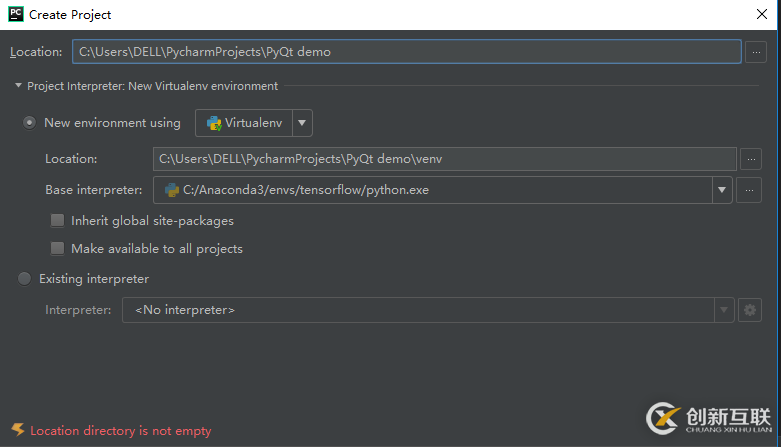Image resolution: width=781 pixels, height=447 pixels.
Task: Click the PyCharm logo in title bar
Action: (16, 14)
